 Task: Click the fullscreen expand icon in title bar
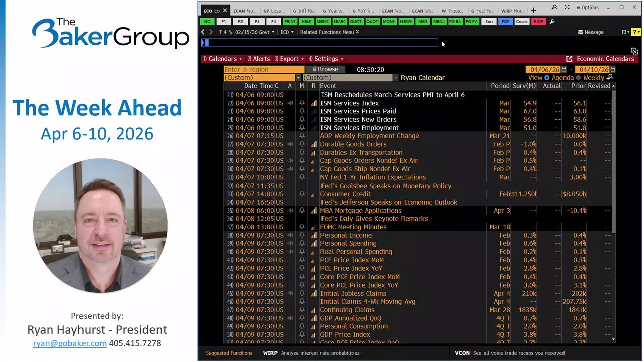click(x=567, y=8)
